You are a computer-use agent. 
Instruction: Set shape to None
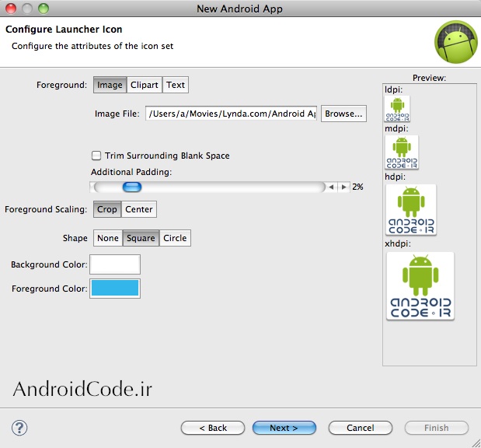click(108, 238)
